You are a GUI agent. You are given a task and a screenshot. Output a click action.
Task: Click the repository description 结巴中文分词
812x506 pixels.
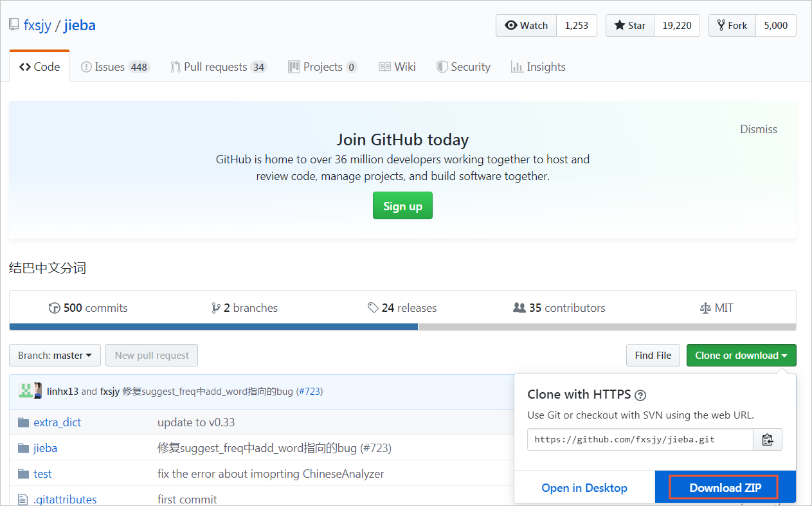(x=48, y=268)
